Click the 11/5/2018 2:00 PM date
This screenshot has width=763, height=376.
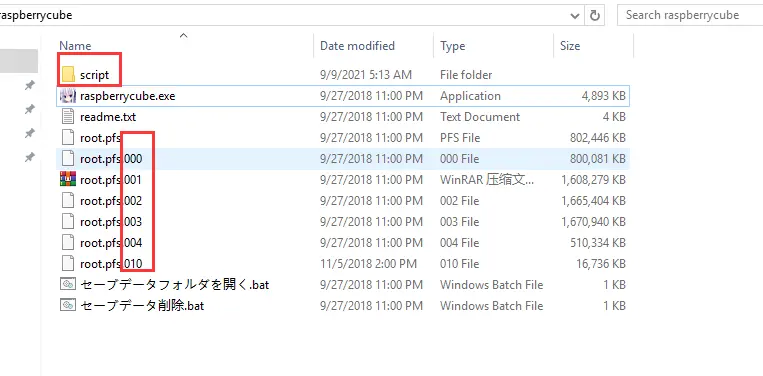click(x=368, y=264)
